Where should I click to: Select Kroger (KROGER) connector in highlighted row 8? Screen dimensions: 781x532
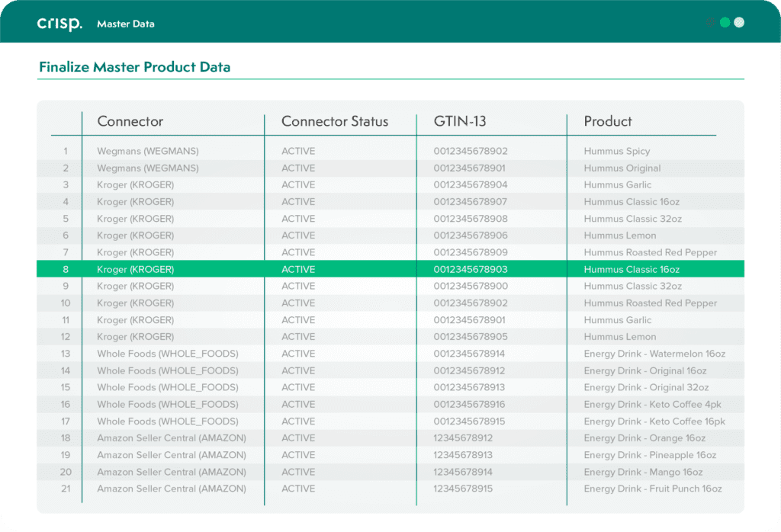[136, 269]
